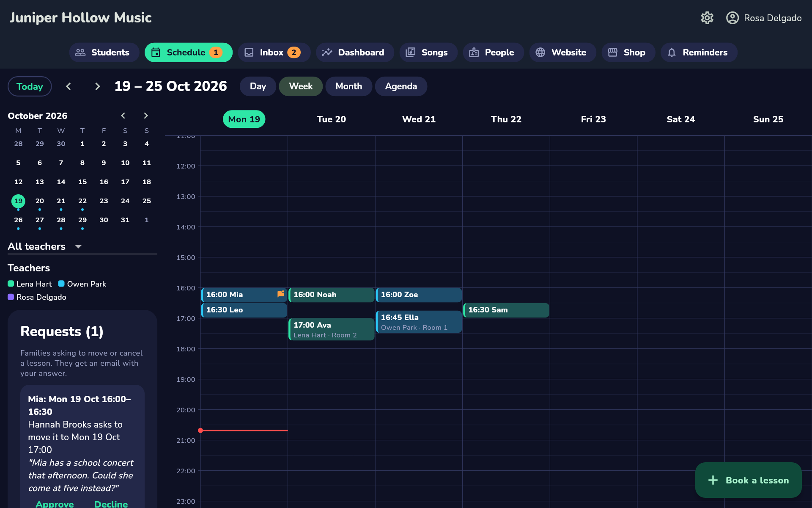The height and width of the screenshot is (508, 812).
Task: Open the 16:30 Sam lesson
Action: pyautogui.click(x=506, y=310)
